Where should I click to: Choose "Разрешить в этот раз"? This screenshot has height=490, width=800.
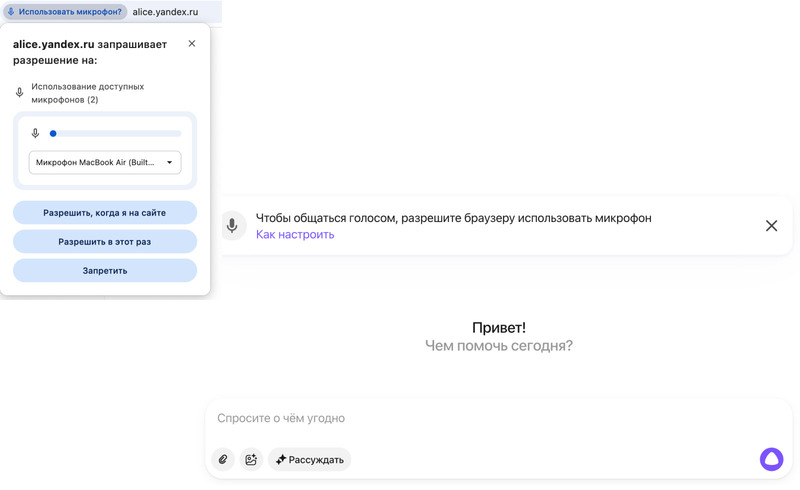click(x=105, y=242)
